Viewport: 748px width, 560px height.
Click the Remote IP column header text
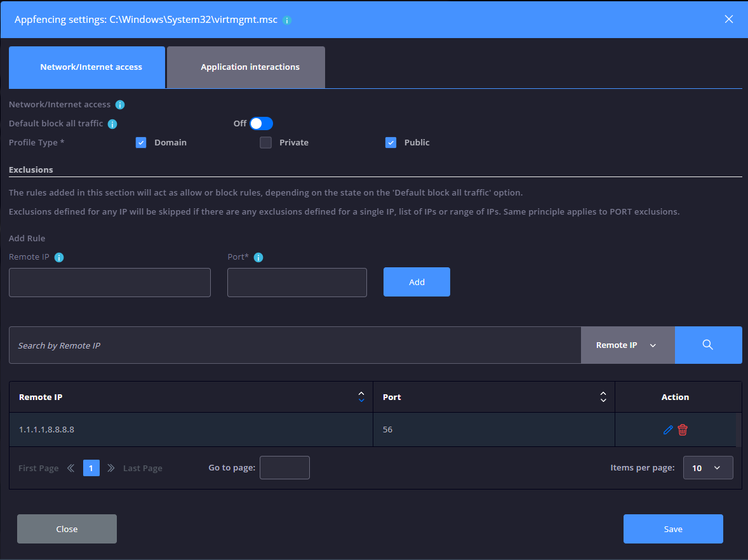point(41,397)
